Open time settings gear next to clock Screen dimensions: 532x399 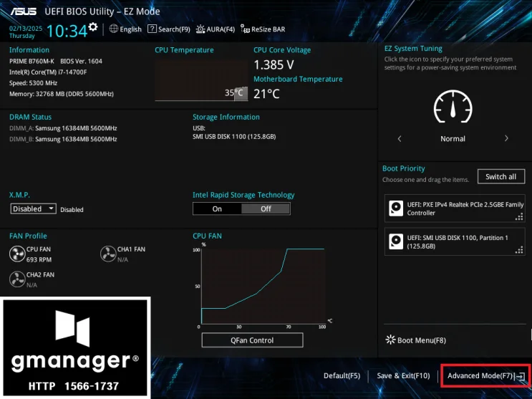93,27
